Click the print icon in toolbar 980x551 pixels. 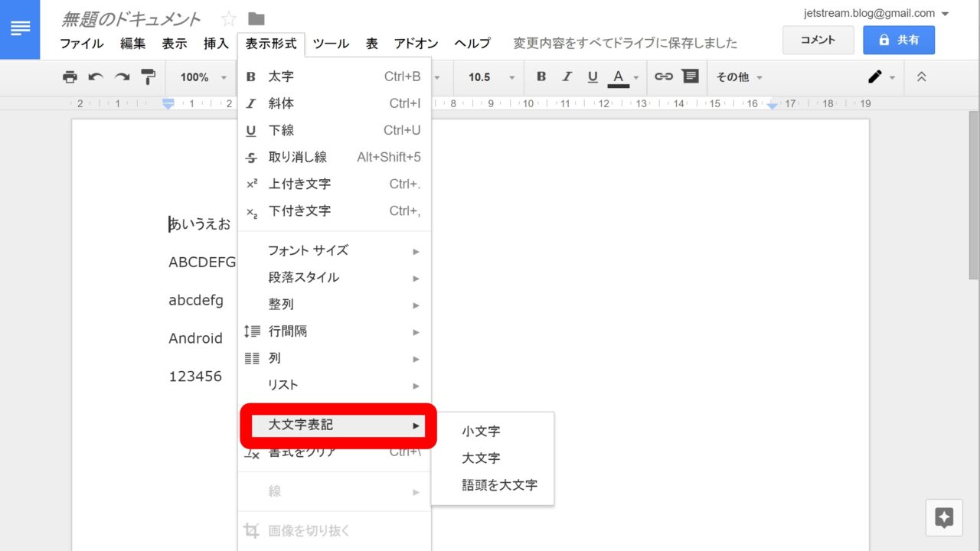70,77
